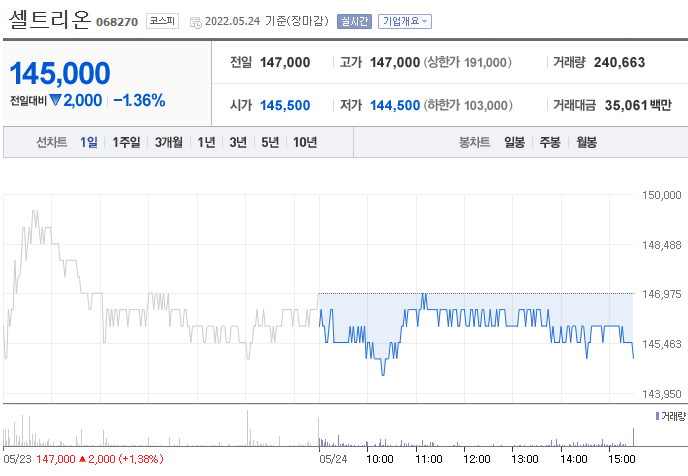The width and height of the screenshot is (688, 476).
Task: Click the 145,463 price axis label
Action: click(661, 344)
